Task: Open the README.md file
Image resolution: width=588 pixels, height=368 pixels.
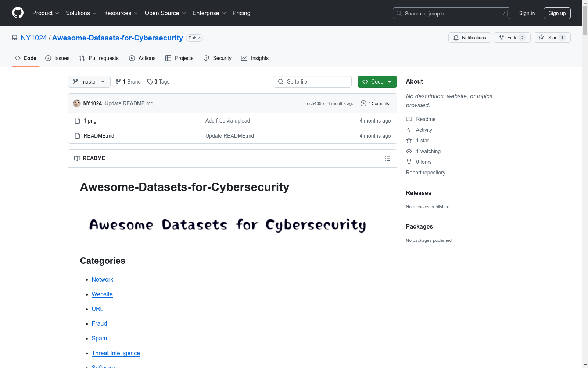Action: (99, 136)
